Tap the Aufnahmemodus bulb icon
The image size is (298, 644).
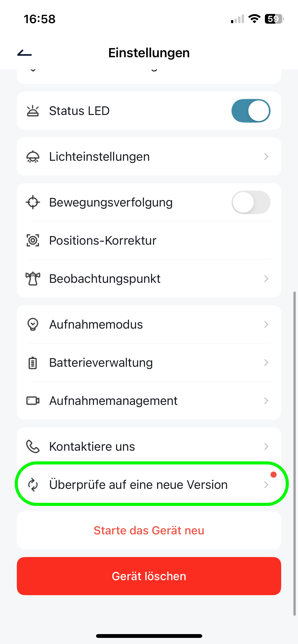pos(33,325)
